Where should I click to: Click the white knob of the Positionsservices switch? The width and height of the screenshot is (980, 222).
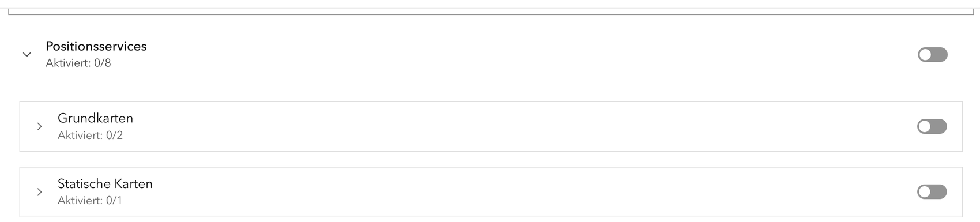tap(925, 55)
